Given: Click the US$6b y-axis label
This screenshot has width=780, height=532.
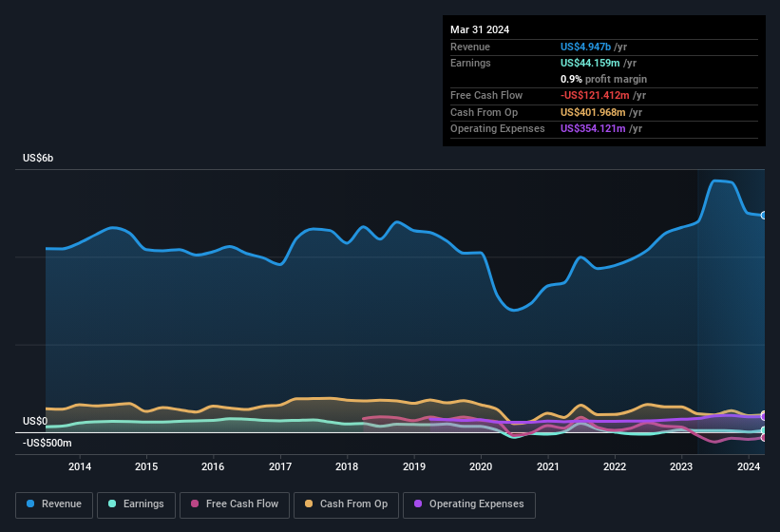Looking at the screenshot, I should (38, 158).
